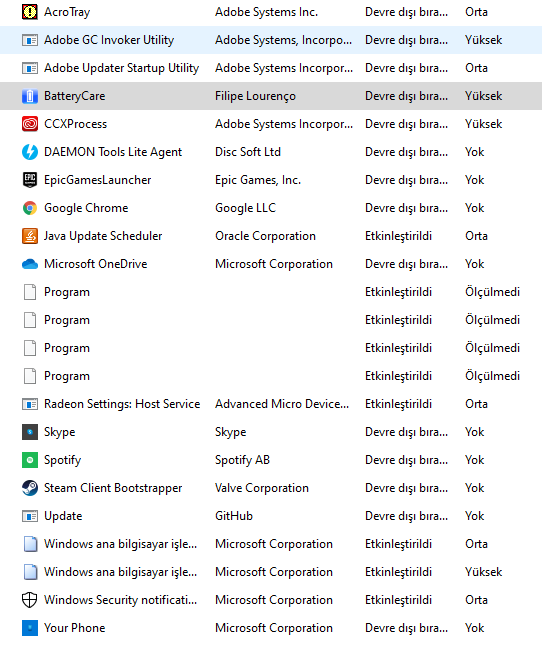Select Windows Security notification entry name
The width and height of the screenshot is (542, 654).
(121, 600)
